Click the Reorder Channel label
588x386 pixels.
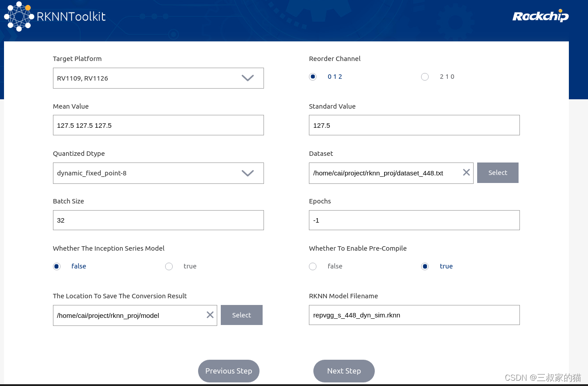[335, 59]
